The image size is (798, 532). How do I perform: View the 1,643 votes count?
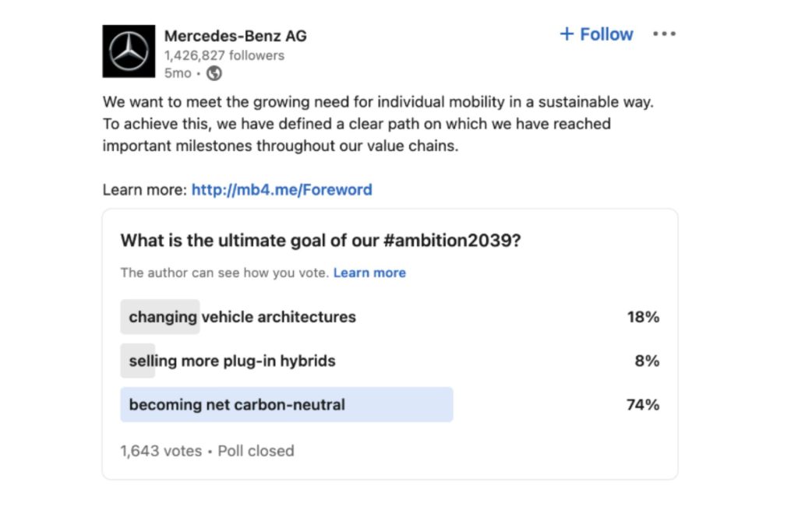click(x=161, y=450)
